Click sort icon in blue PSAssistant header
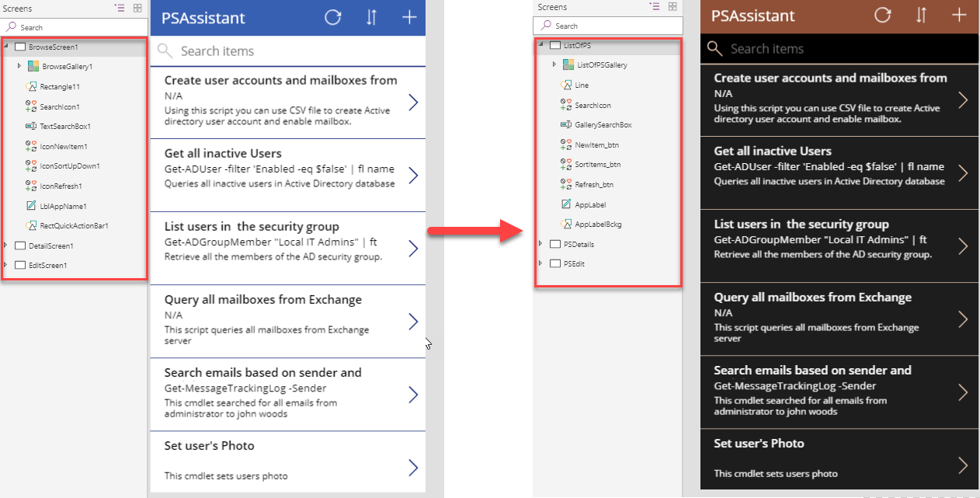The image size is (980, 498). coord(372,17)
